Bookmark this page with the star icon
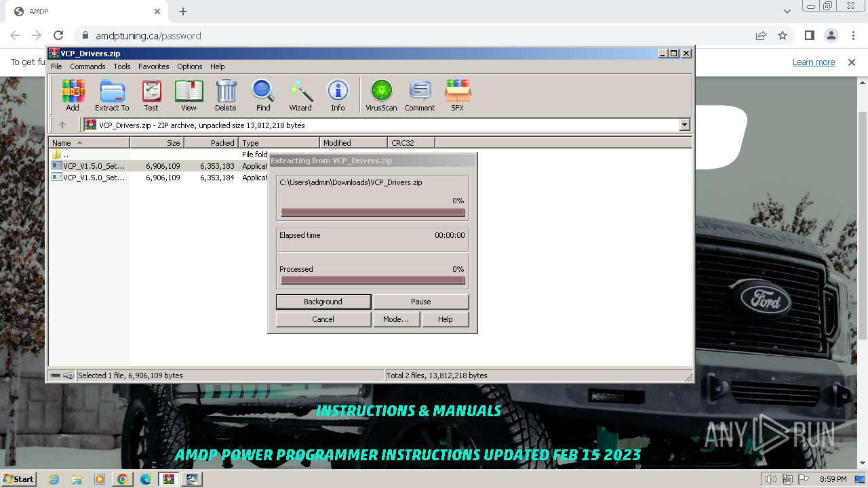Viewport: 868px width, 488px height. [x=783, y=35]
